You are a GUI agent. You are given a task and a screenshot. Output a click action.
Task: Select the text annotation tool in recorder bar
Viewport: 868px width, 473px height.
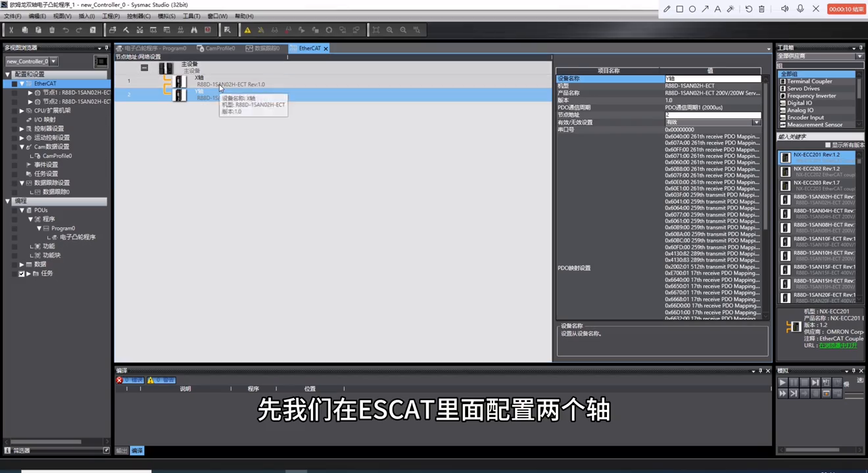tap(717, 9)
